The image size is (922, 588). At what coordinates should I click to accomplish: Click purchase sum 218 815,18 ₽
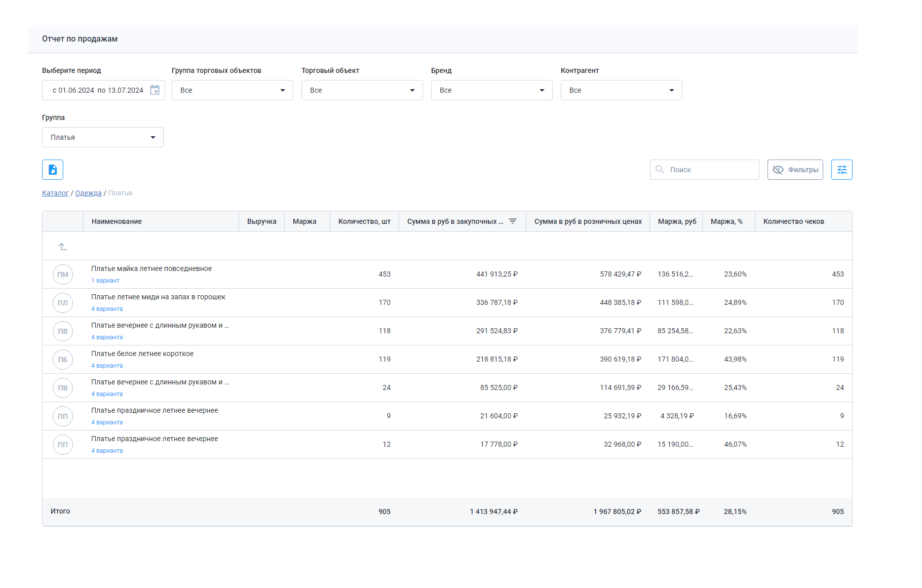(x=497, y=359)
